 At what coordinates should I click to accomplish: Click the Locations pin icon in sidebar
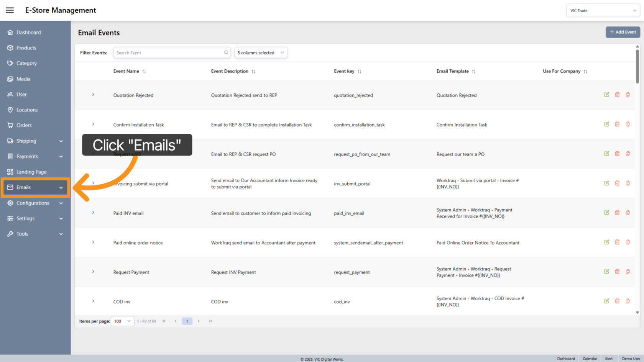[x=10, y=110]
